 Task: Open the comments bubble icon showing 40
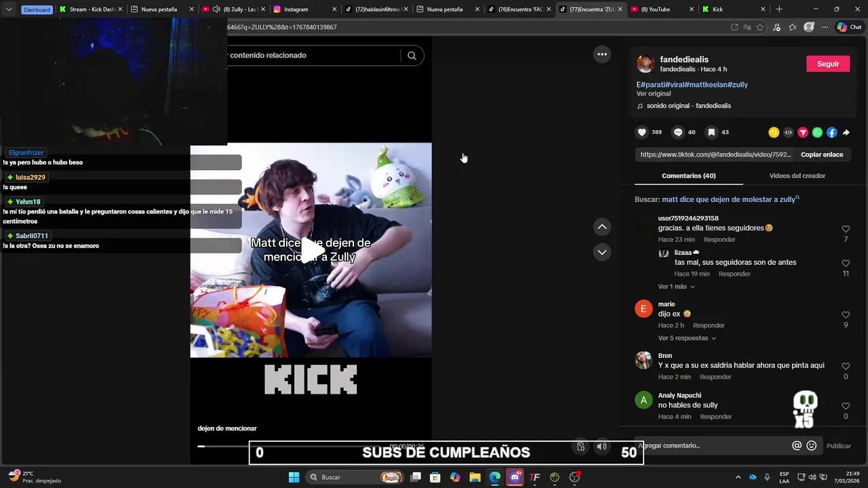coord(677,132)
